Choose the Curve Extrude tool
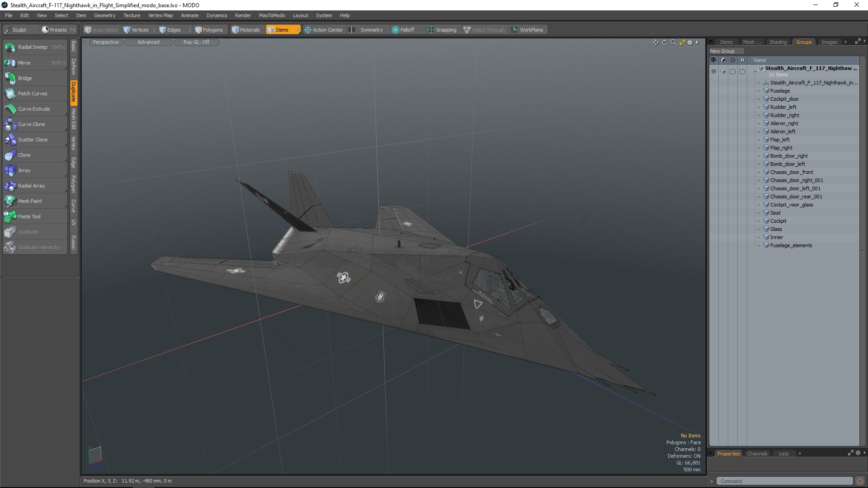Screen dimensions: 868x488 click(x=34, y=109)
